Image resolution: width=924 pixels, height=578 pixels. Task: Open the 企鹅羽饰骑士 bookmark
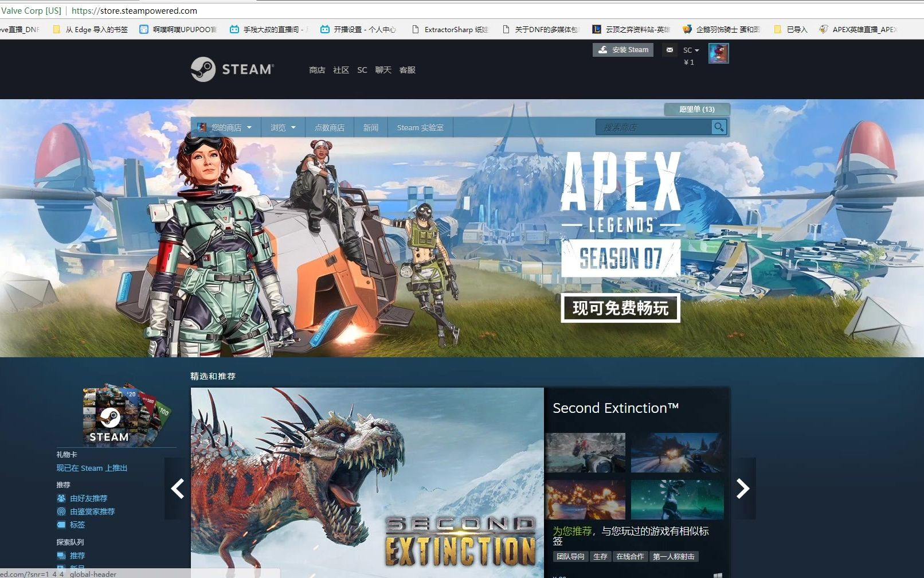[721, 29]
